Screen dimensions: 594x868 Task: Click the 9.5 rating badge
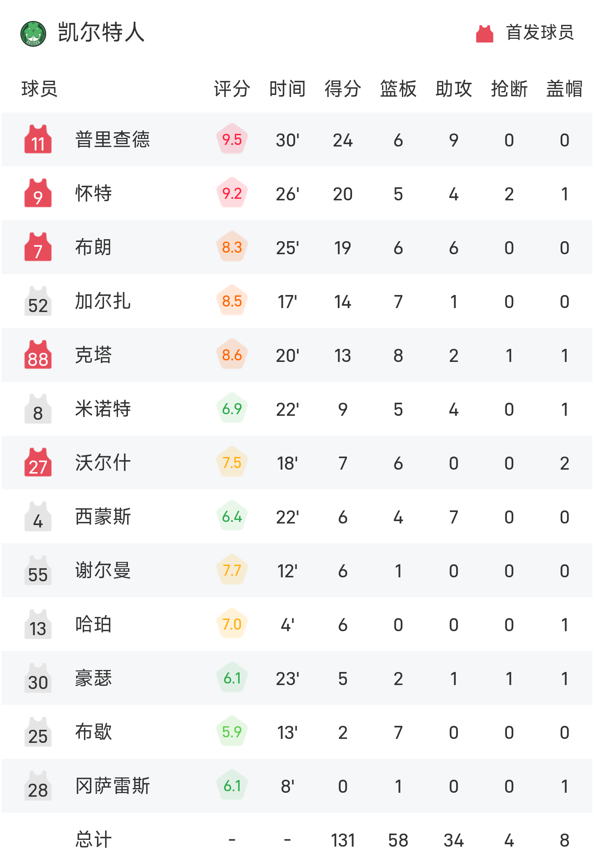click(x=232, y=139)
